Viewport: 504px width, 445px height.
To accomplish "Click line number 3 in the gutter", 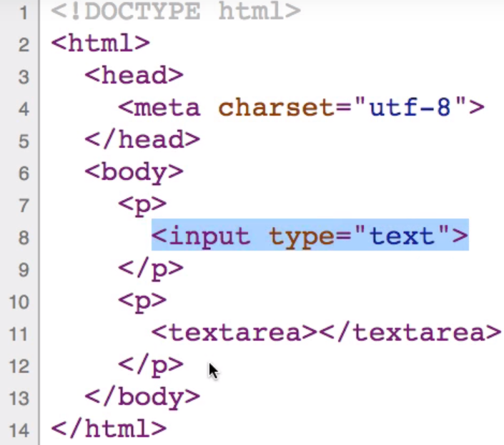I will [x=24, y=77].
